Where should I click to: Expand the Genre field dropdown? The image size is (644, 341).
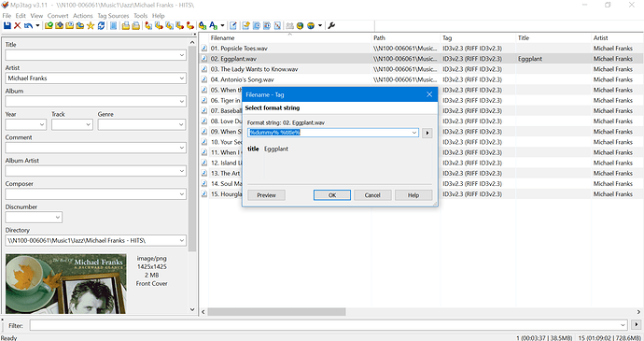click(x=182, y=124)
